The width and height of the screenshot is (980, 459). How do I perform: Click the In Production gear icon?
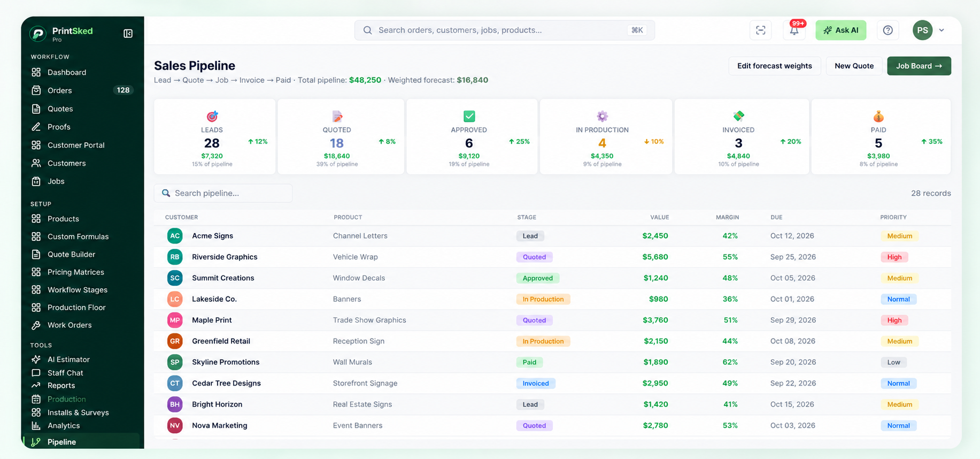[x=602, y=116]
